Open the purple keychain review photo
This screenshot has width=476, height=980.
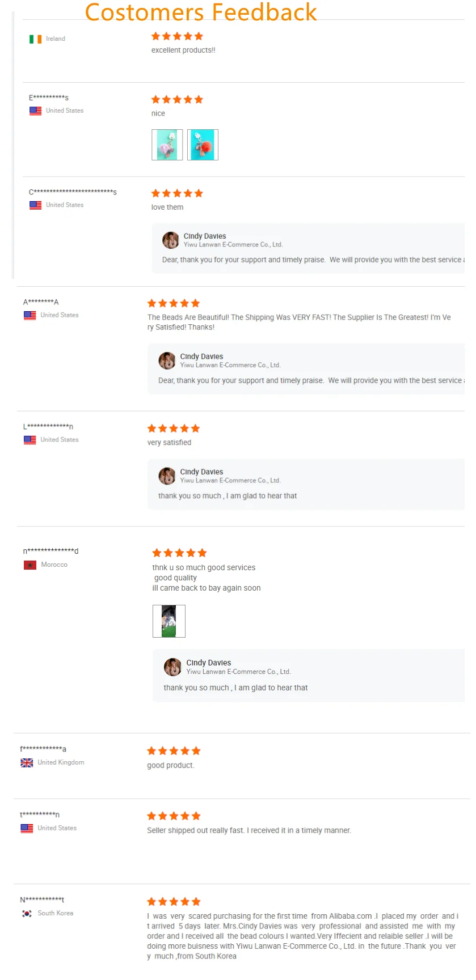tap(167, 145)
